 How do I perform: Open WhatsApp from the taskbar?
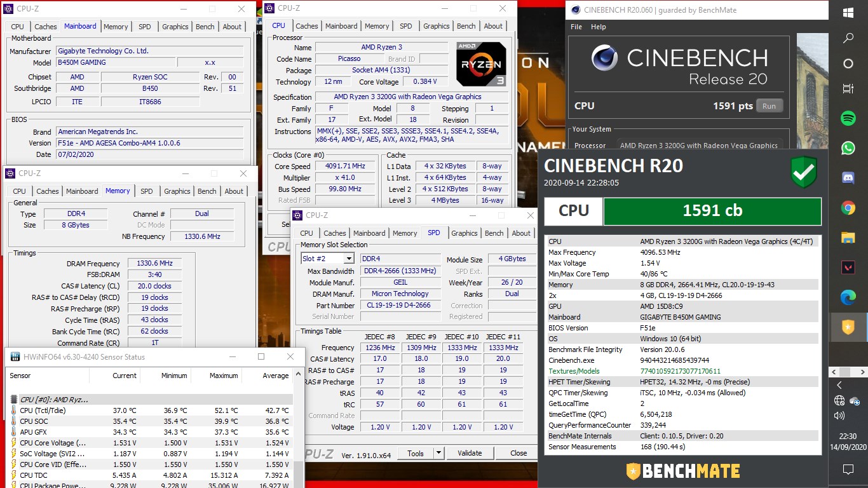848,148
